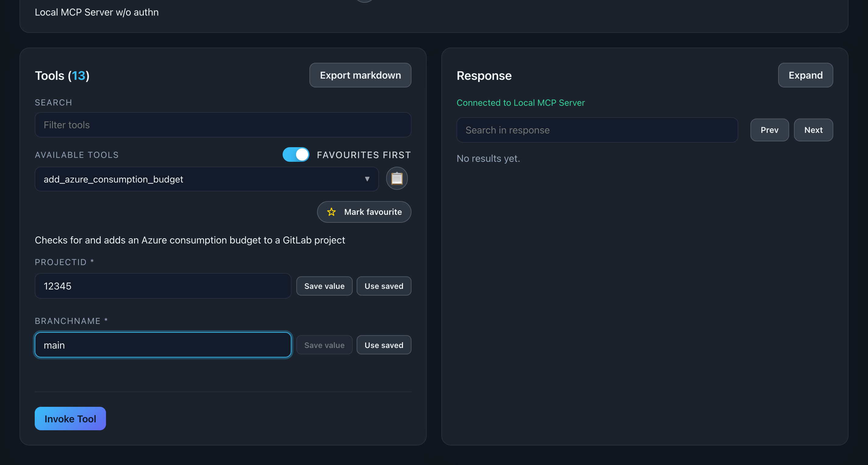This screenshot has width=868, height=465.
Task: Click the tool count number 13
Action: [78, 76]
